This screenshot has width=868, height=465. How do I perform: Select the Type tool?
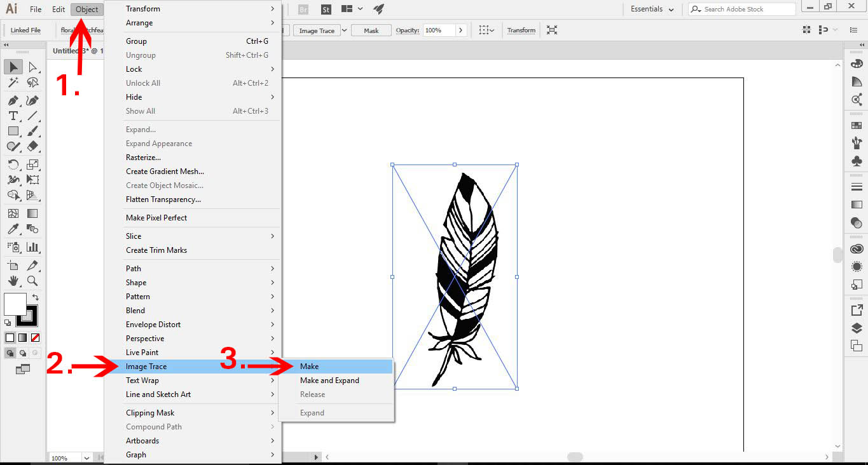13,116
